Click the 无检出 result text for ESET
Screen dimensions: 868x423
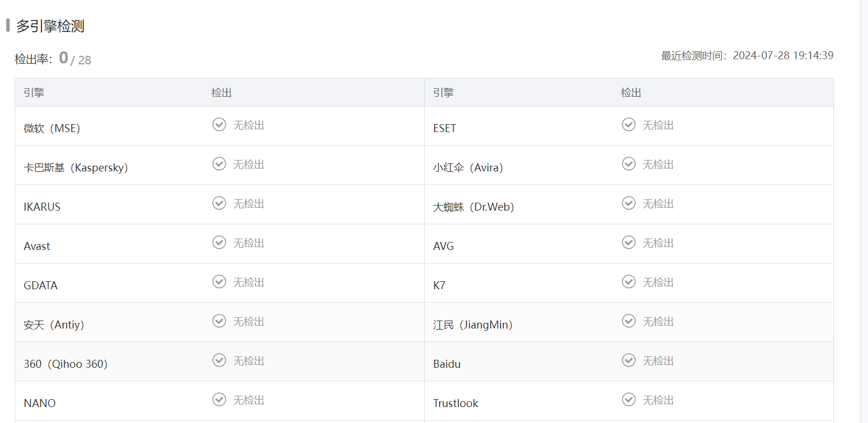(658, 125)
